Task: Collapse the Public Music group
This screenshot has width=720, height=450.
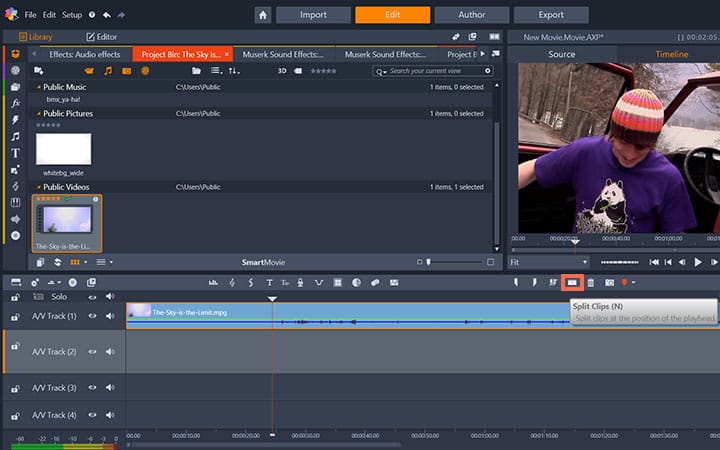Action: coord(39,87)
